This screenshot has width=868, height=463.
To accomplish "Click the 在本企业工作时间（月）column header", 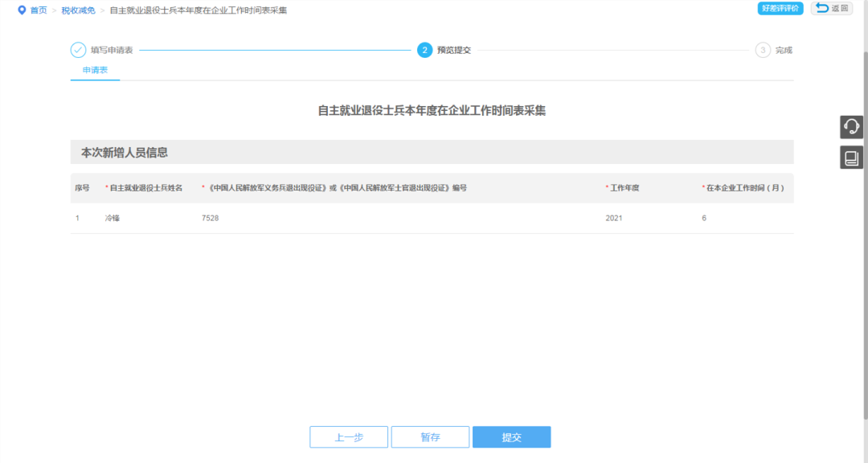I will tap(743, 188).
